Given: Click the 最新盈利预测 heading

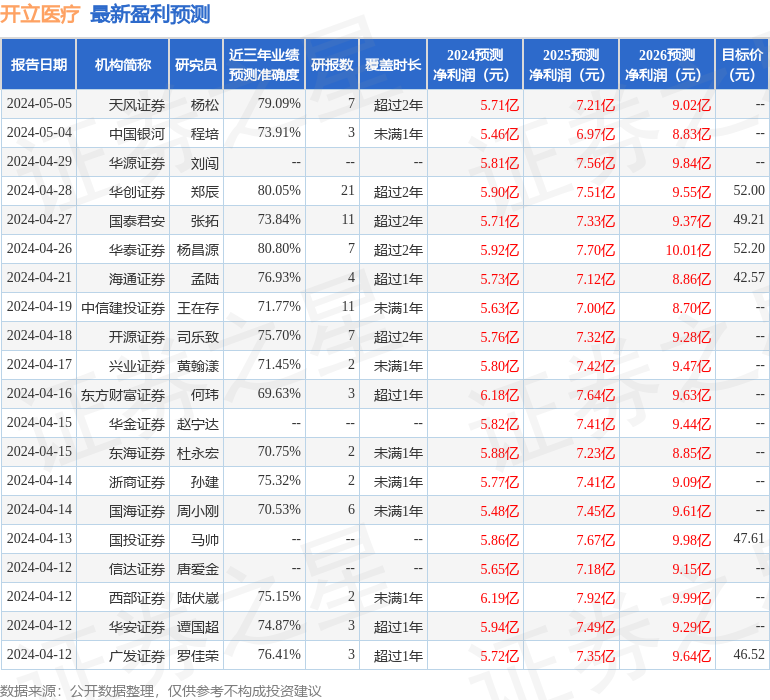Looking at the screenshot, I should tap(150, 14).
